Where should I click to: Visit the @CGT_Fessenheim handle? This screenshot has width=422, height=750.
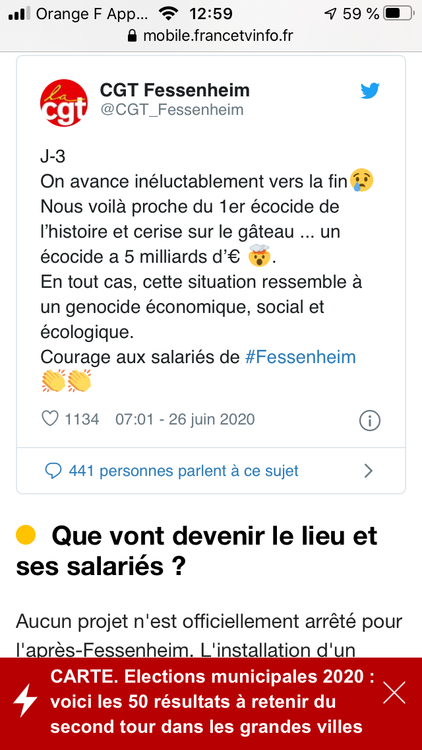click(x=171, y=110)
